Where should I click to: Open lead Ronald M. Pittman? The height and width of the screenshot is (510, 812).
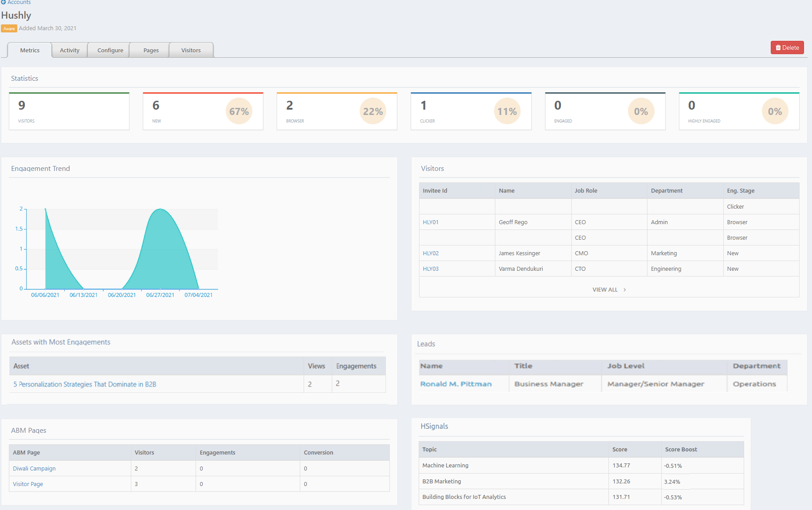(x=456, y=384)
